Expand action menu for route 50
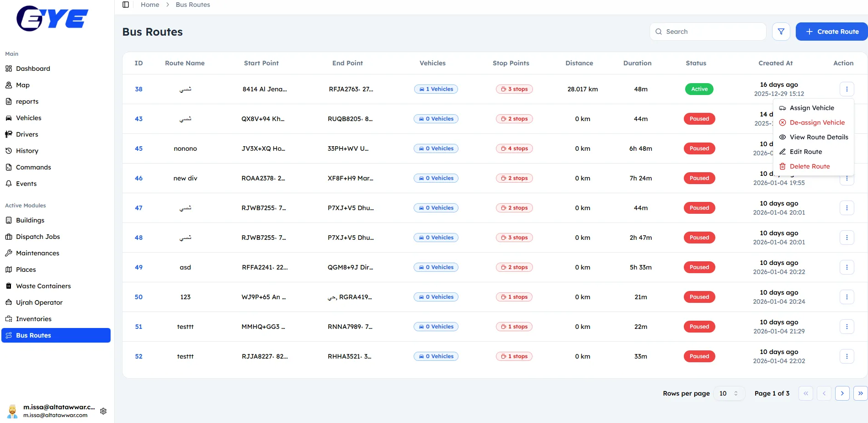 point(847,297)
